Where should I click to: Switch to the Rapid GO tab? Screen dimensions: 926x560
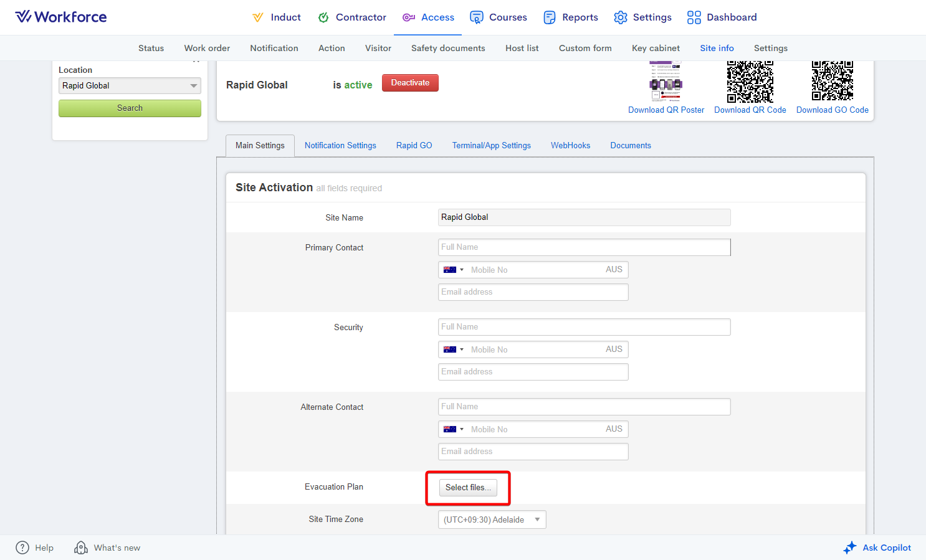point(414,145)
